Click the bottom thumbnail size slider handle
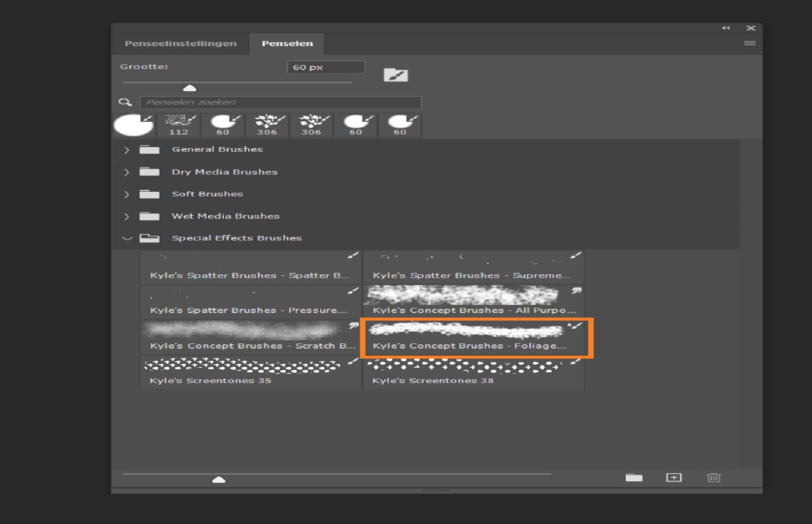Viewport: 812px width, 524px height. pyautogui.click(x=219, y=479)
